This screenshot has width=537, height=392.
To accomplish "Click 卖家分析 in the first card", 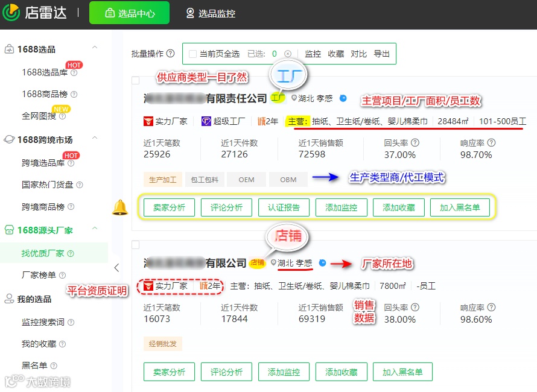I will [x=169, y=207].
